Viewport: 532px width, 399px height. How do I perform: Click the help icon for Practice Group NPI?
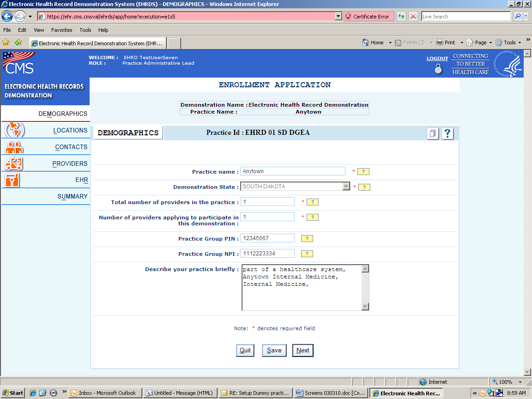[307, 254]
